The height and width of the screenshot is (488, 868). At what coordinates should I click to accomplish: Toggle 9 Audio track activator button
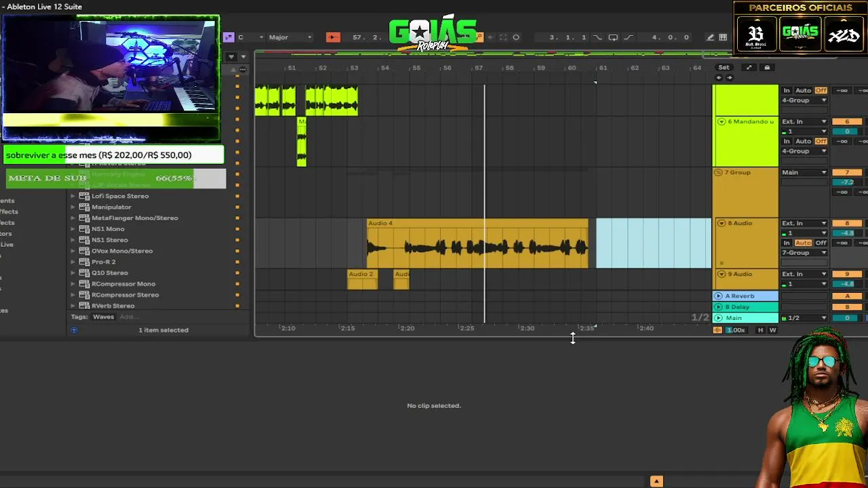point(846,274)
